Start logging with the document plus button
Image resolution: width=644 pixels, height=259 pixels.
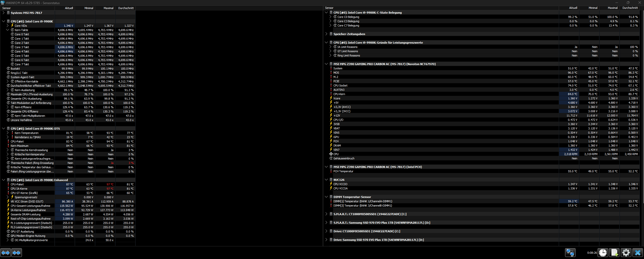coord(614,252)
